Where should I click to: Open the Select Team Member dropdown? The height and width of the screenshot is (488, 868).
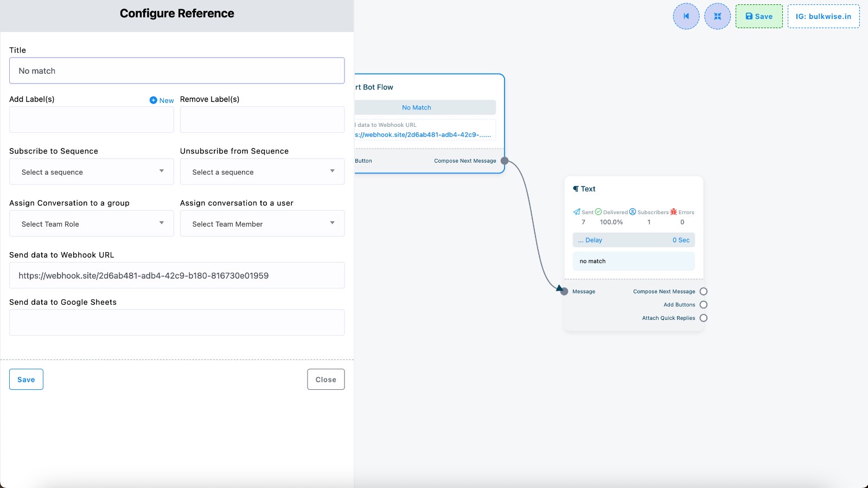pos(262,224)
